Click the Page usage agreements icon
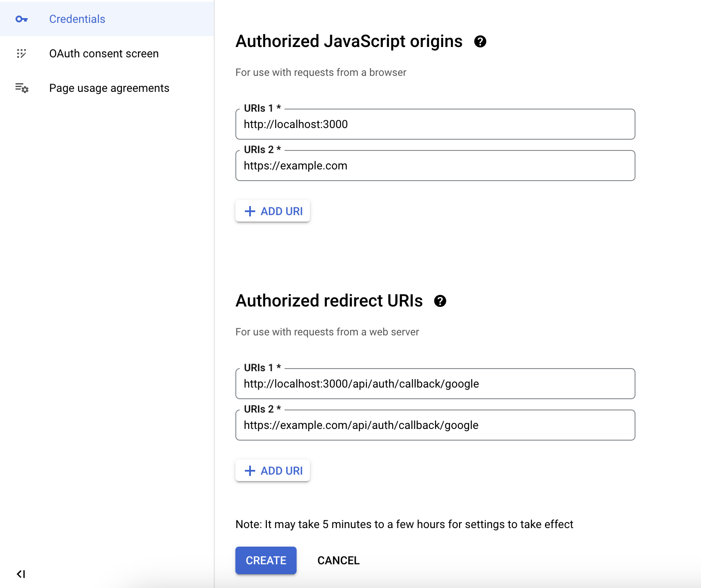701x588 pixels. point(22,88)
